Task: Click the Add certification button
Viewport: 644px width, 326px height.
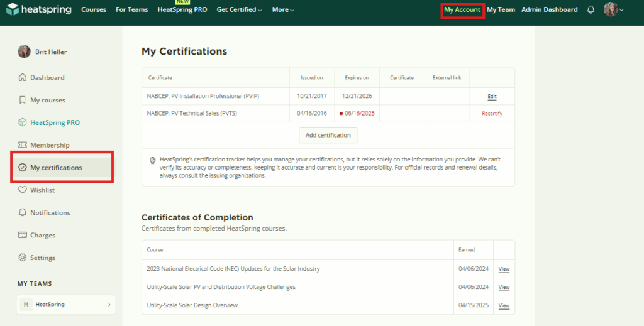Action: click(328, 136)
